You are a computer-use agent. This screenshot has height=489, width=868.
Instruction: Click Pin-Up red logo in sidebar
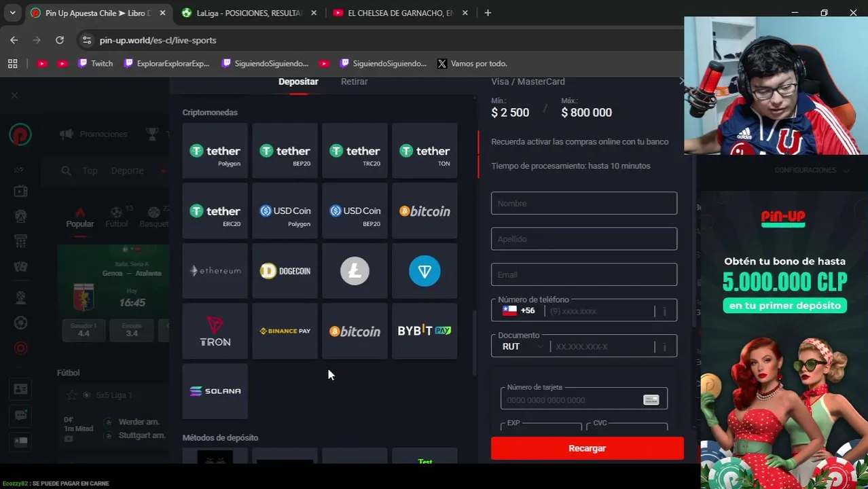(x=20, y=134)
